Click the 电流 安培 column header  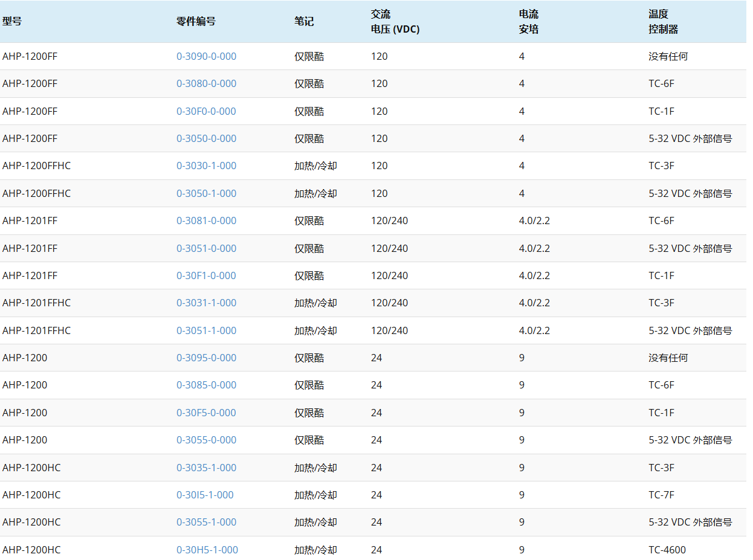529,22
